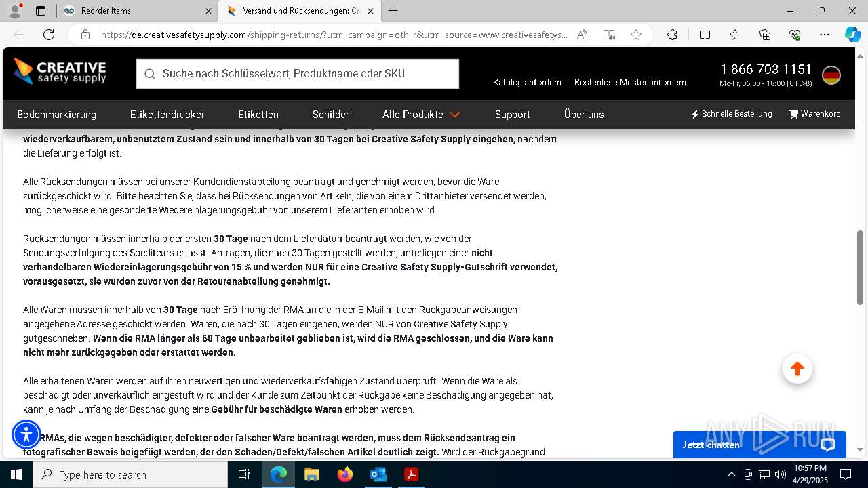Open File Explorer from the taskbar
Screen dimensions: 868x488
[311, 474]
